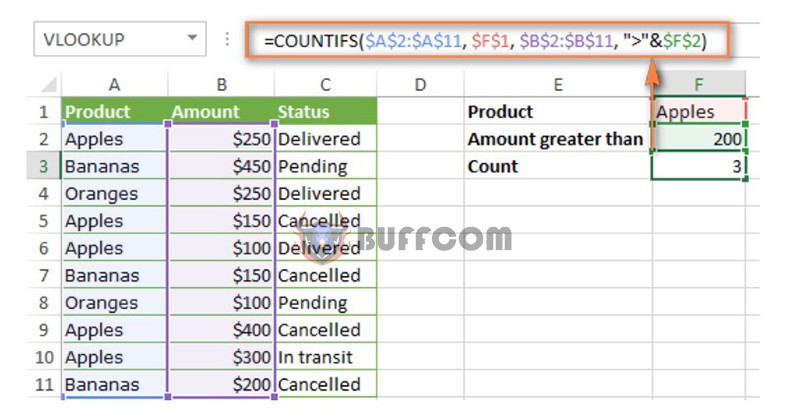Click the purple range handle atop column B
Image resolution: width=800 pixels, height=414 pixels.
pyautogui.click(x=168, y=124)
